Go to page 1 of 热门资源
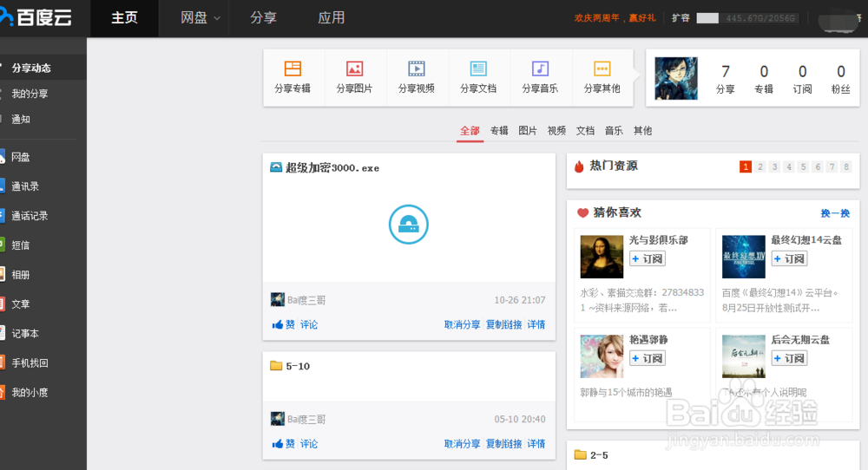Viewport: 868px width, 470px height. [746, 166]
